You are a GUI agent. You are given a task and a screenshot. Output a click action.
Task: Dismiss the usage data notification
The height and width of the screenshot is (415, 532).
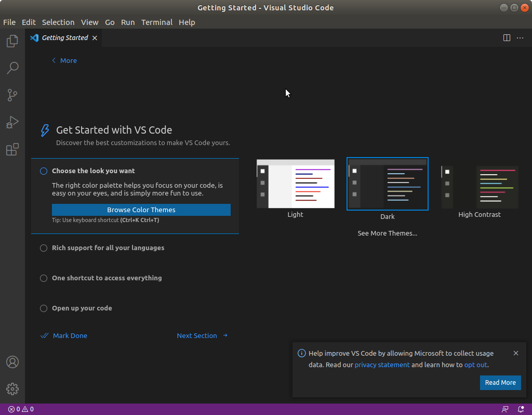(516, 353)
